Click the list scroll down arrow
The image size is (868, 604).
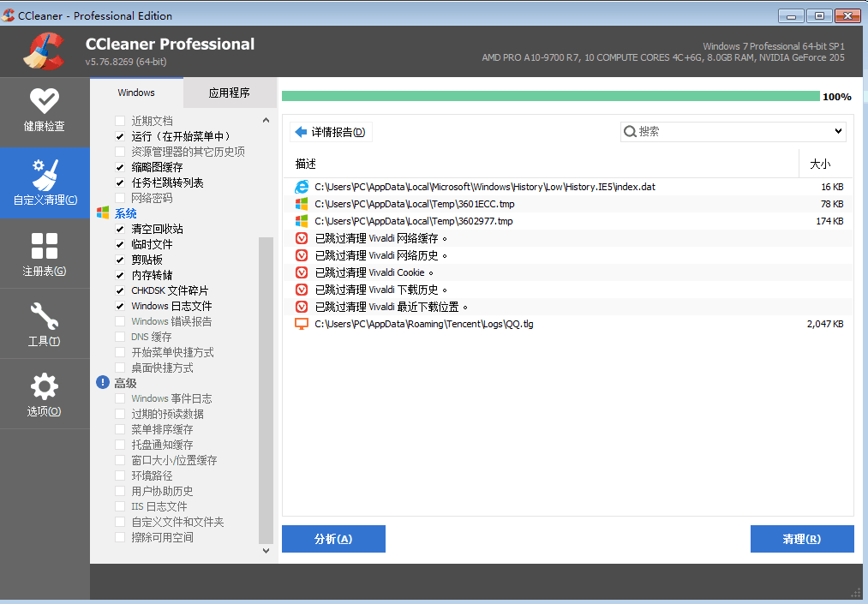pos(266,551)
